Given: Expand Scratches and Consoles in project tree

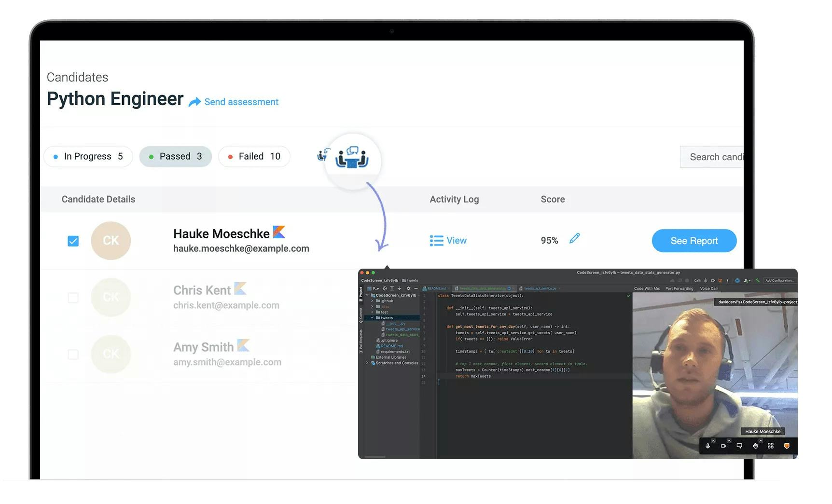Looking at the screenshot, I should click(367, 363).
